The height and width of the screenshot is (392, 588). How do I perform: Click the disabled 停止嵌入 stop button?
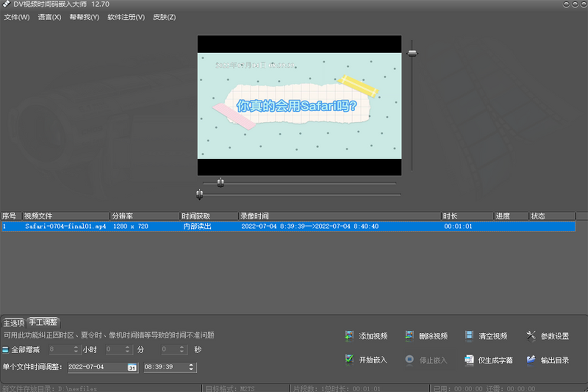coord(426,360)
